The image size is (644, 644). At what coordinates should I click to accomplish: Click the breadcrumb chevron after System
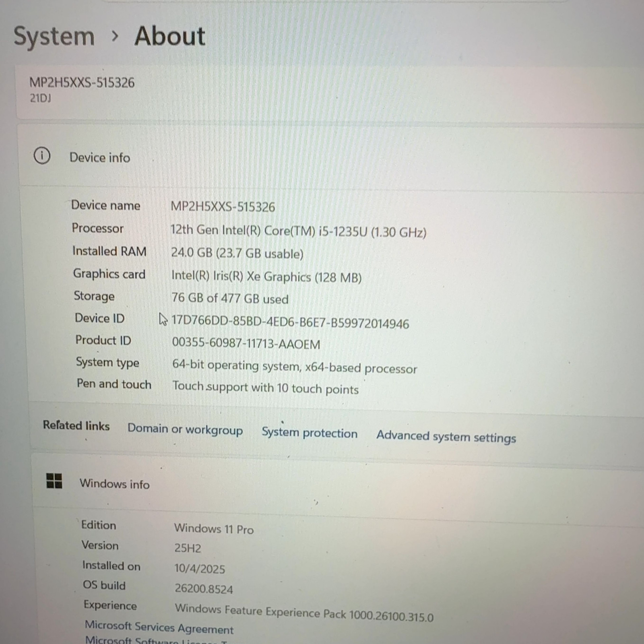[x=115, y=36]
